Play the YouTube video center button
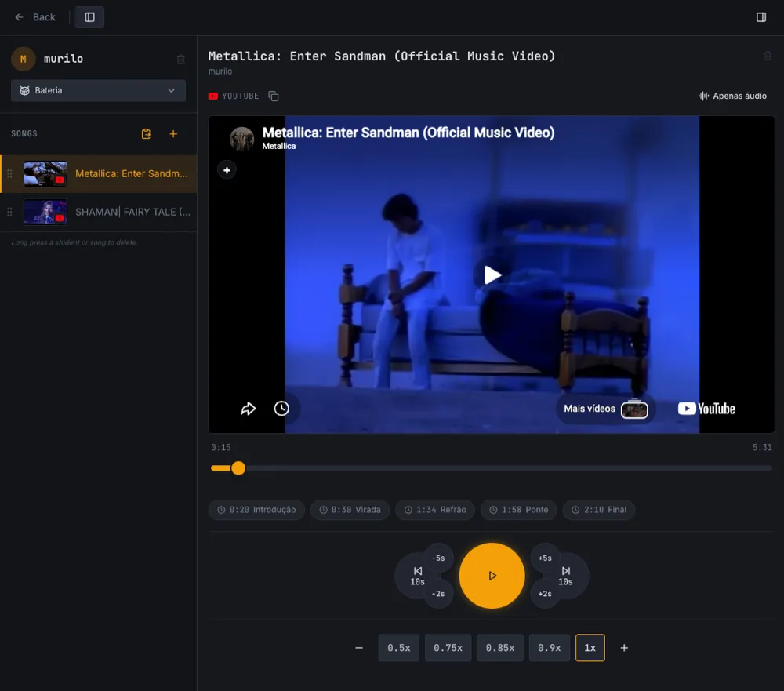Screen dimensions: 784x691 coord(492,275)
